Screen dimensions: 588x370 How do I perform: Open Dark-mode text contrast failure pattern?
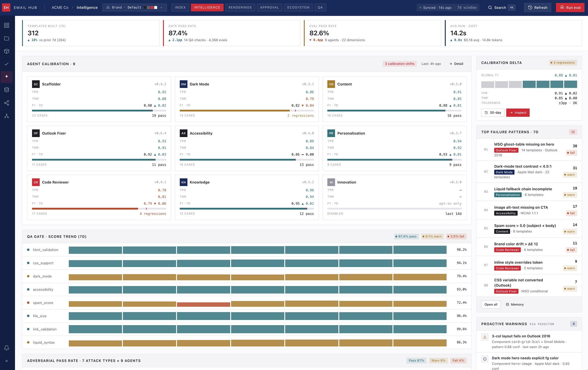click(x=529, y=172)
